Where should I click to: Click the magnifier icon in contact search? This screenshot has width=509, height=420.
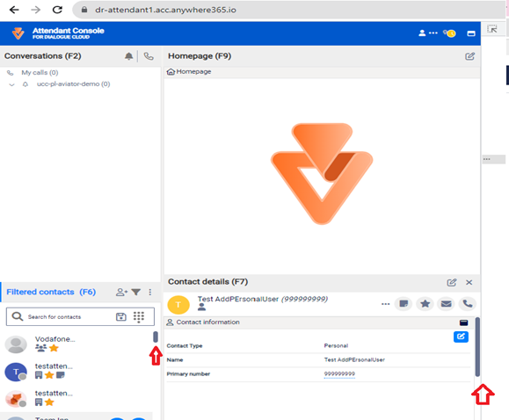(18, 316)
